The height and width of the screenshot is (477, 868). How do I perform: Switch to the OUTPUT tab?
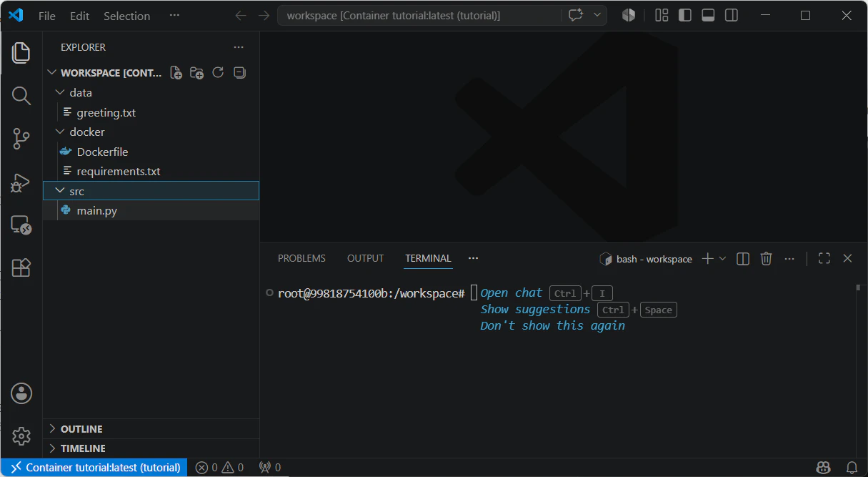pos(365,259)
